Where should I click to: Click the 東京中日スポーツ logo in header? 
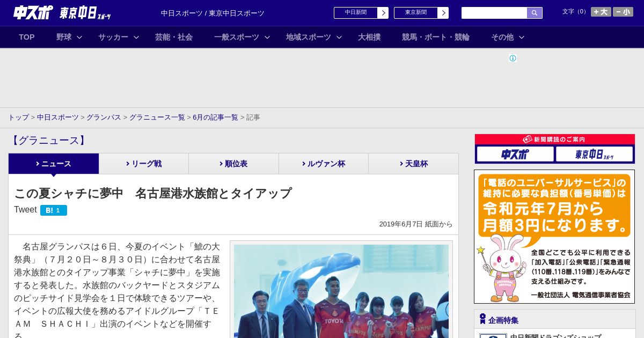click(x=85, y=13)
